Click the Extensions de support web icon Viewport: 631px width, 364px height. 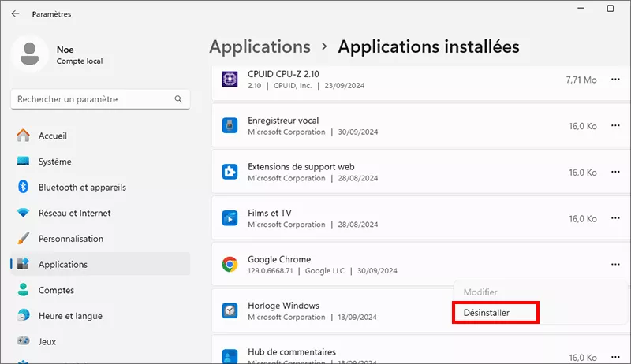pos(230,172)
